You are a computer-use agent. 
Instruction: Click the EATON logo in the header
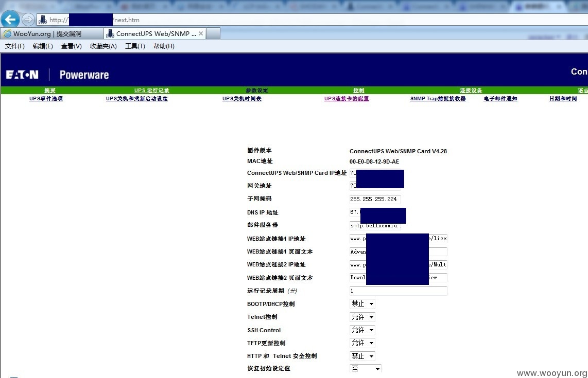coord(22,75)
